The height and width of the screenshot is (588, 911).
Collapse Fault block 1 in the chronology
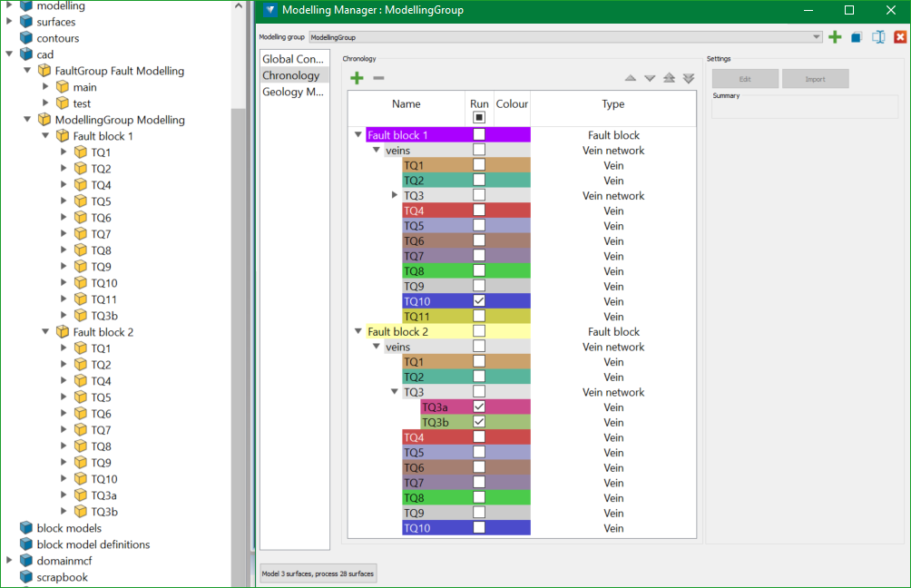click(358, 135)
